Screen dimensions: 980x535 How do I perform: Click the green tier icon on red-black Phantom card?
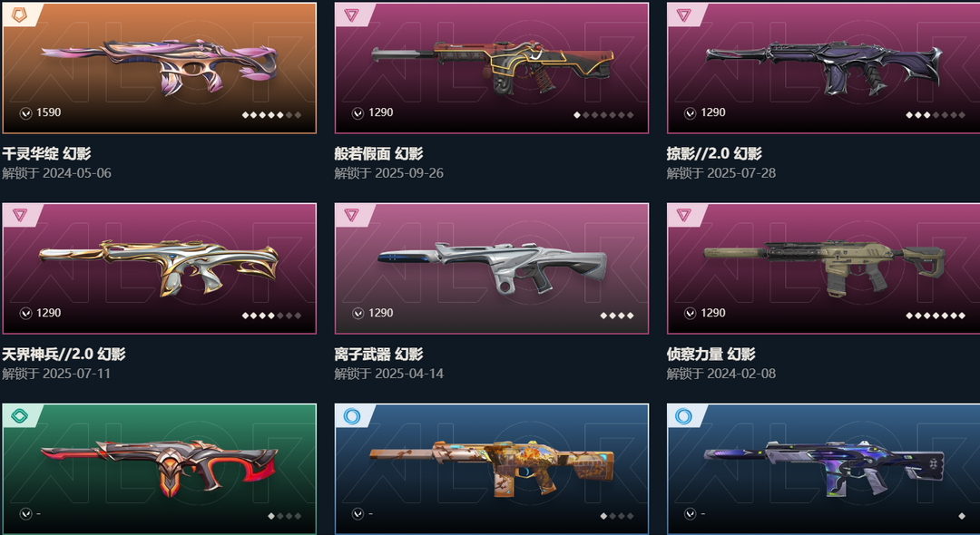19,416
